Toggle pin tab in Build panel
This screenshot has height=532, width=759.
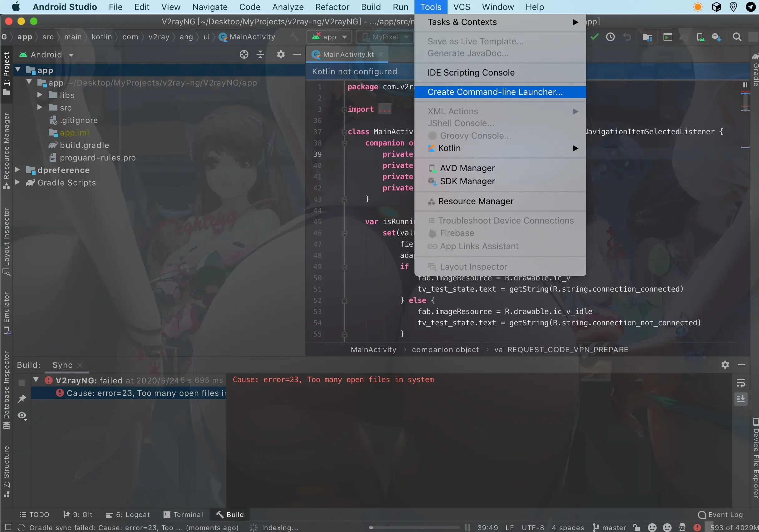coord(22,399)
